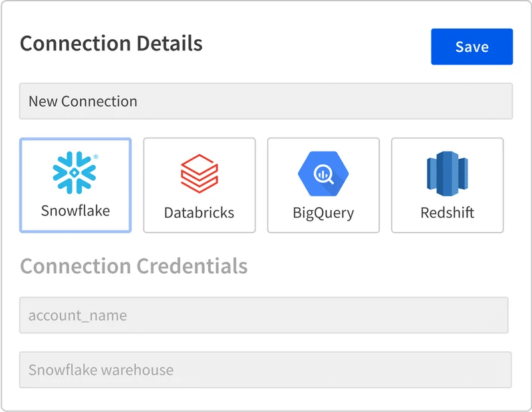Pick the Redshift warehouse card
Viewport: 532px width, 412px height.
(x=447, y=185)
